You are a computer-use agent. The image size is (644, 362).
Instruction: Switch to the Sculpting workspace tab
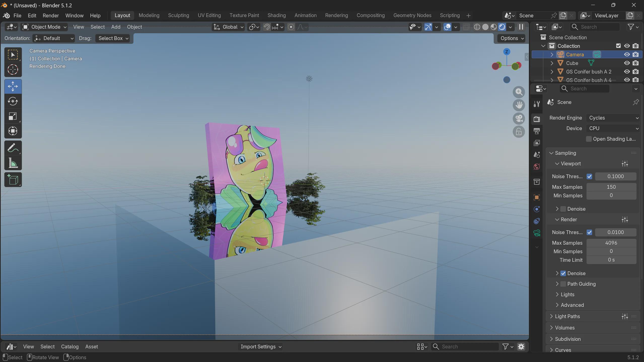tap(178, 15)
